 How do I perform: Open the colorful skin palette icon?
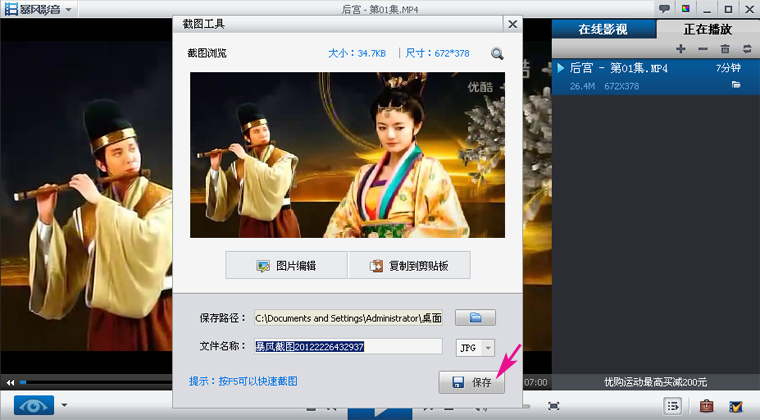tap(686, 9)
